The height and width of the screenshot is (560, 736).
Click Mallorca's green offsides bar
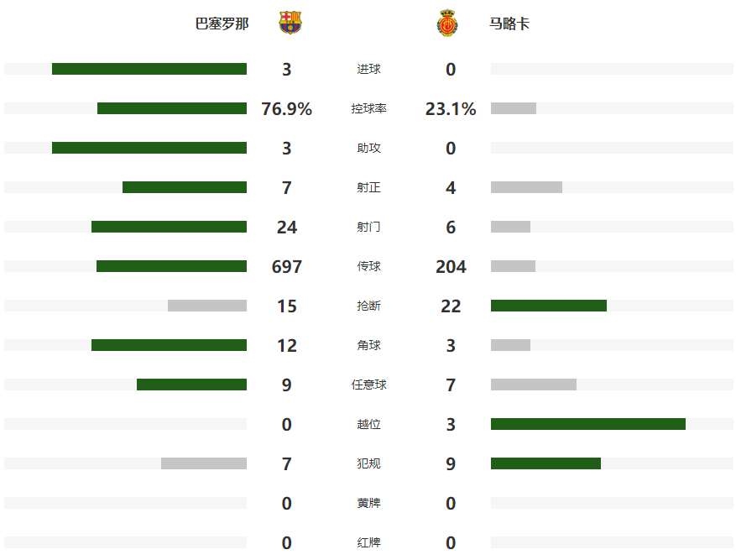coord(588,424)
